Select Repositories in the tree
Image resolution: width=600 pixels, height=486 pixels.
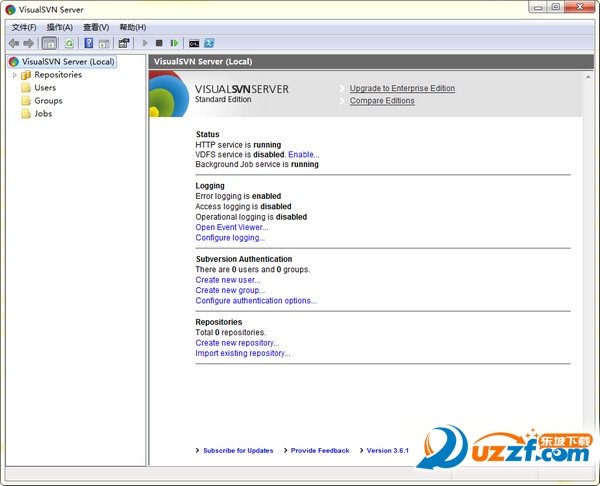click(x=58, y=75)
